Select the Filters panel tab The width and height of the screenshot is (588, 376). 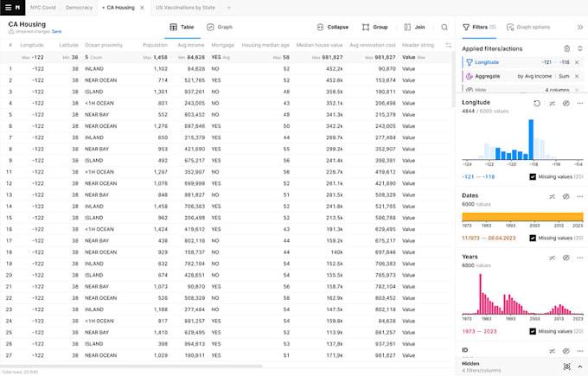(479, 27)
